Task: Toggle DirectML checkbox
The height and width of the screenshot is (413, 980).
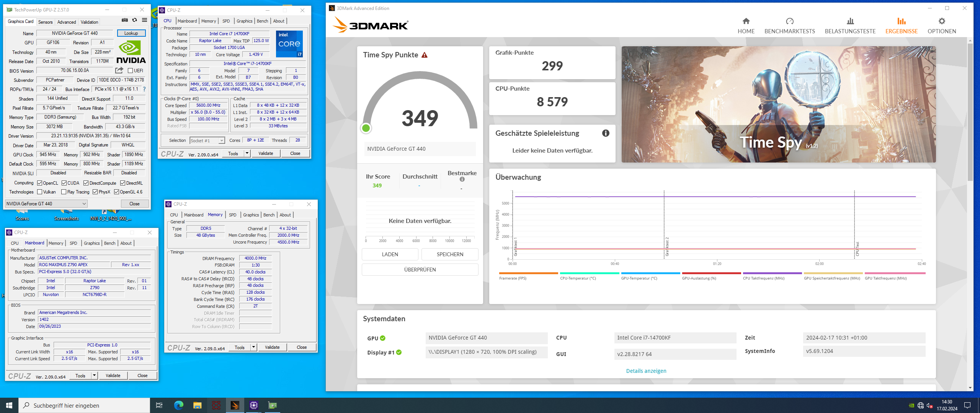Action: click(122, 183)
